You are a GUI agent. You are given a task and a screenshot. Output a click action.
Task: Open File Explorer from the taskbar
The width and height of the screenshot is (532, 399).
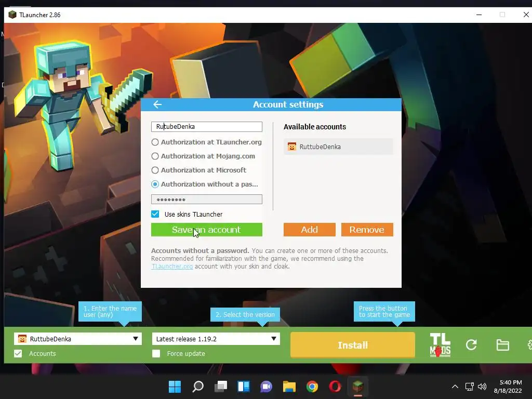(289, 387)
